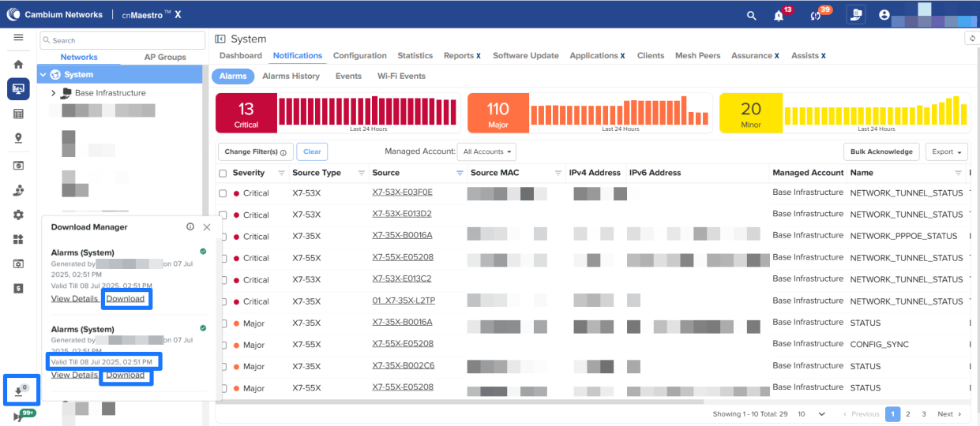The width and height of the screenshot is (980, 426).
Task: Click the X7-55X-E05208 source link
Action: pyautogui.click(x=402, y=257)
